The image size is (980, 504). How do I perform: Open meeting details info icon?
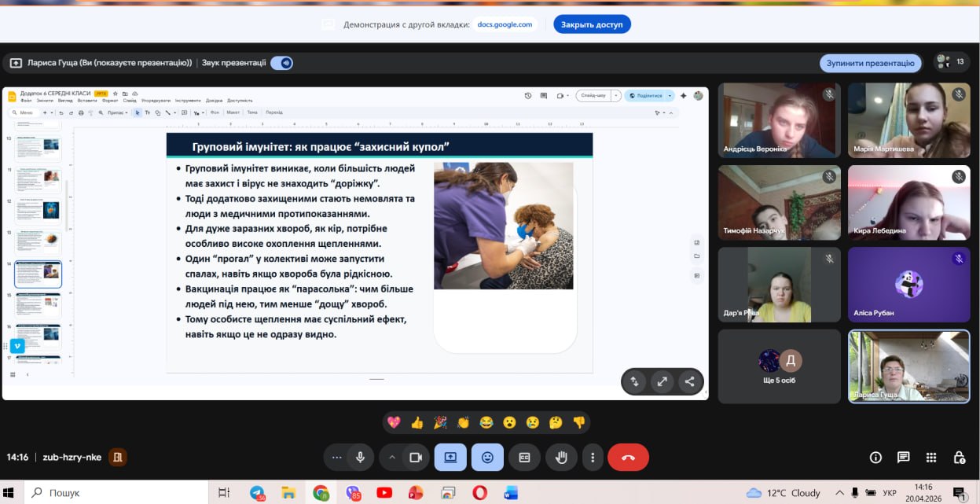pyautogui.click(x=875, y=457)
